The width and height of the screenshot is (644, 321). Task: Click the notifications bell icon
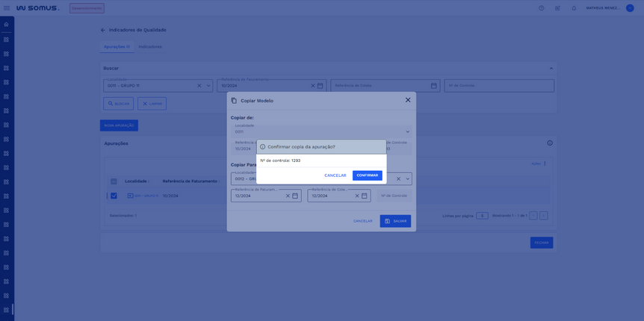pos(574,8)
